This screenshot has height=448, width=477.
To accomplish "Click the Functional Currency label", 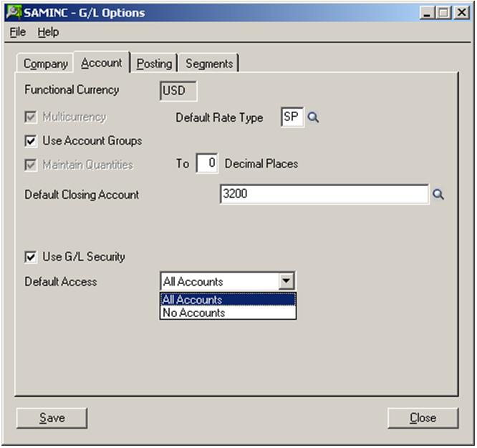I will coord(72,89).
